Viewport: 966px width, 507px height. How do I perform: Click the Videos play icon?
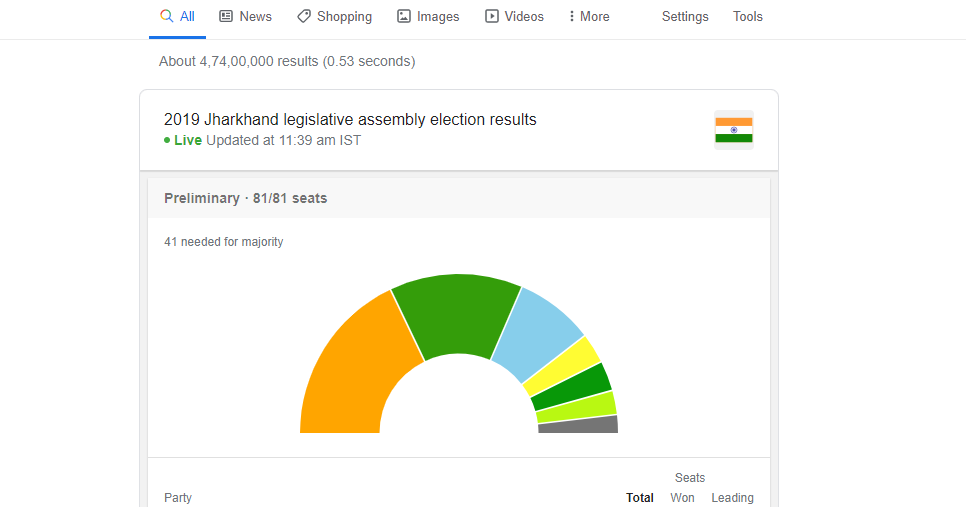tap(492, 16)
